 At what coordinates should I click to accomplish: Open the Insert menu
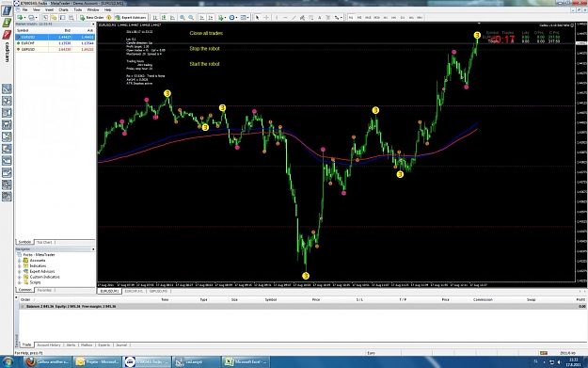pos(49,9)
